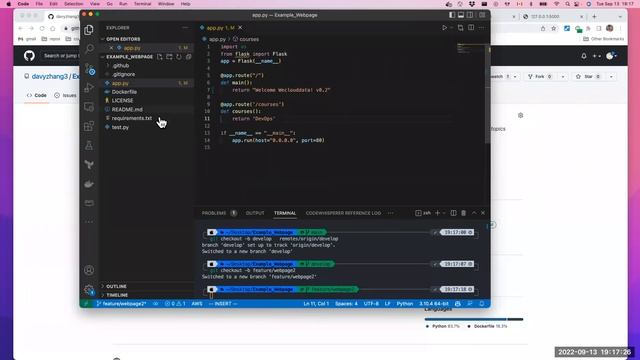This screenshot has width=640, height=360.
Task: Open Dockerfile in Explorer
Action: pyautogui.click(x=124, y=92)
